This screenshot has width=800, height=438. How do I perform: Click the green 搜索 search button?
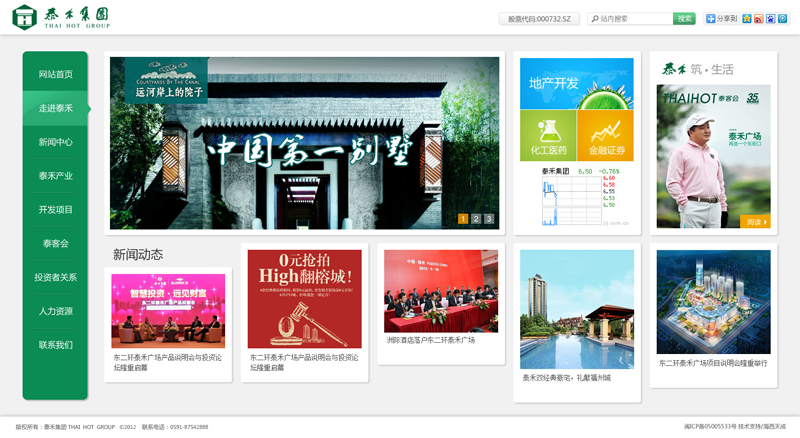[684, 19]
